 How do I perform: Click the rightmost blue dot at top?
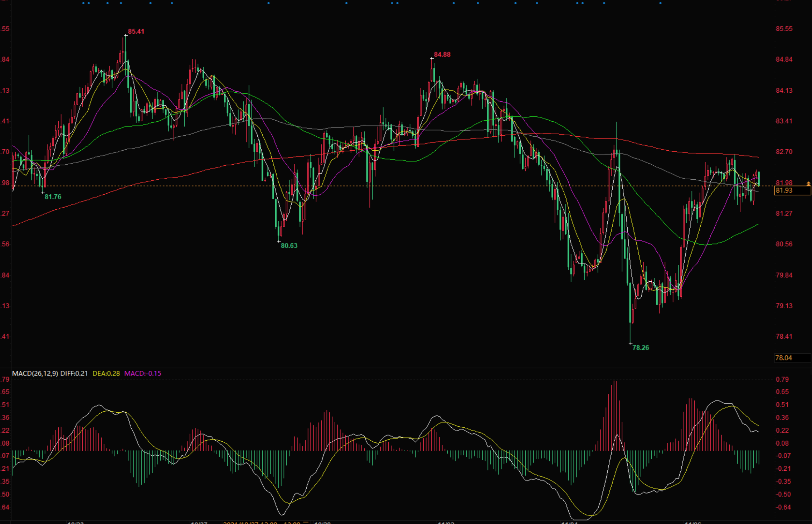[660, 3]
